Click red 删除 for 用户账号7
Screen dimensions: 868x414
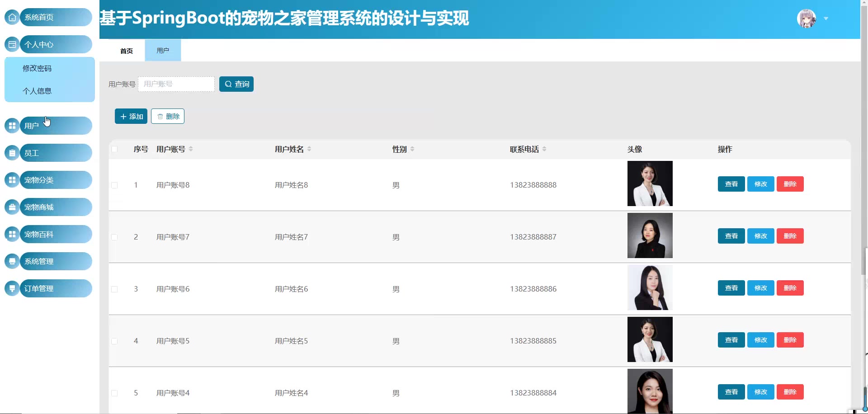tap(790, 236)
